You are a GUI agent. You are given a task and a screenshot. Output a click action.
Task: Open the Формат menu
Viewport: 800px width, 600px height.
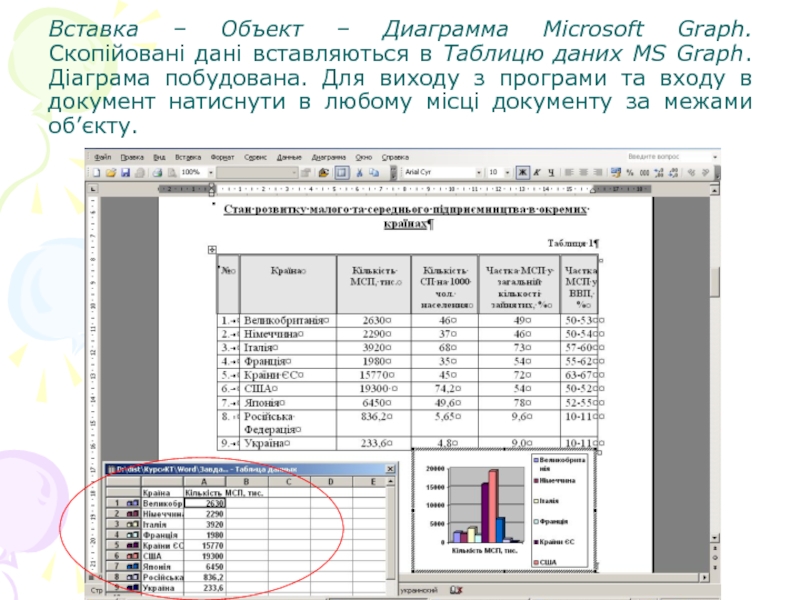click(222, 157)
